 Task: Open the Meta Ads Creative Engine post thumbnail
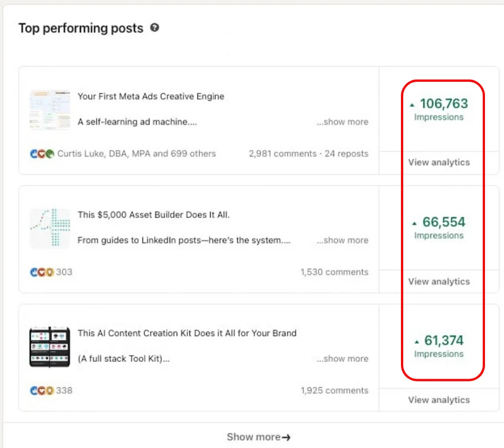50,110
